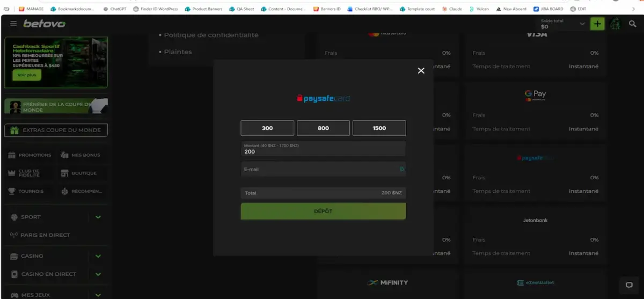The image size is (644, 299).
Task: Select the MiFinity payment method
Action: [x=387, y=283]
